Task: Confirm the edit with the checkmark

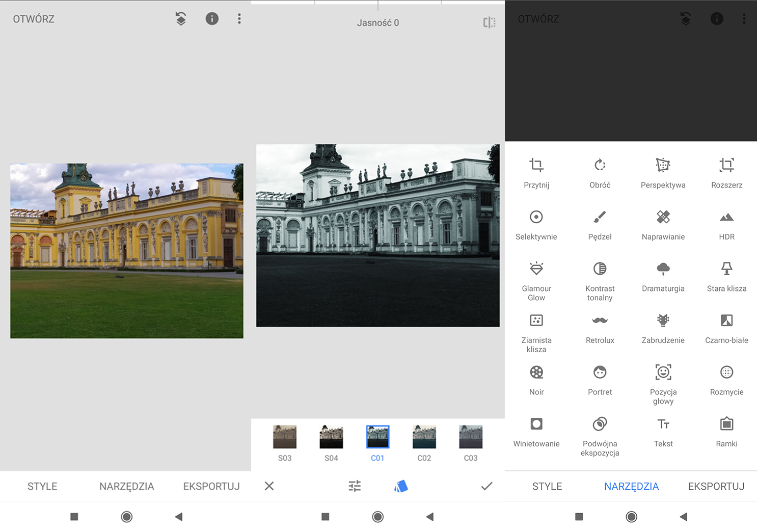Action: pos(486,486)
